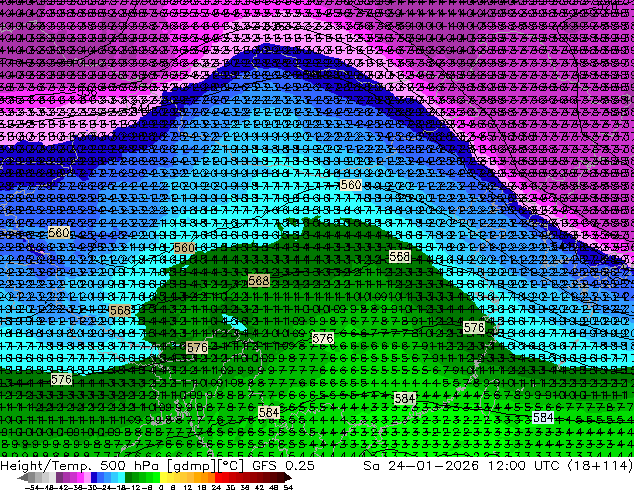Click the left arrow end of color scale
634x490 pixels.
coord(22,477)
